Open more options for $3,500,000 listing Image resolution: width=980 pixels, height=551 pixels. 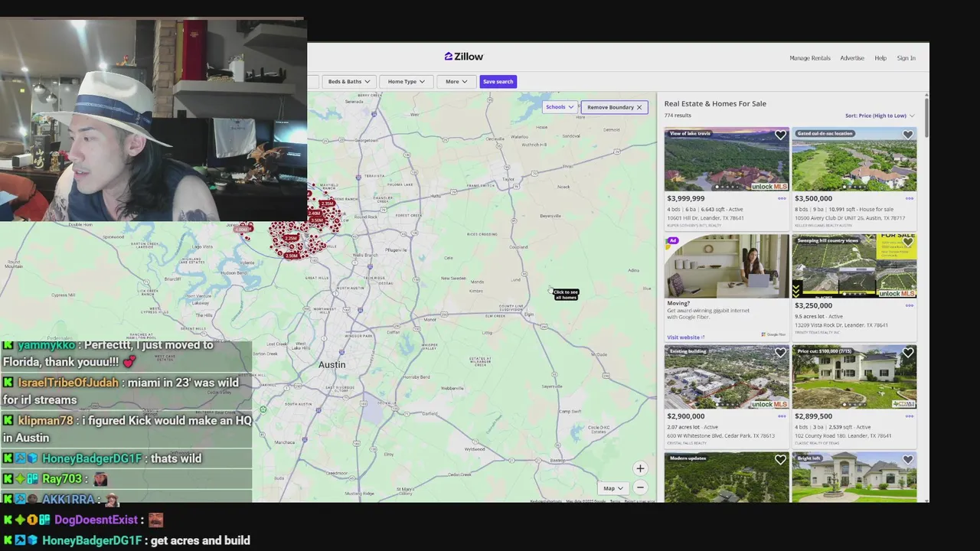coord(910,198)
